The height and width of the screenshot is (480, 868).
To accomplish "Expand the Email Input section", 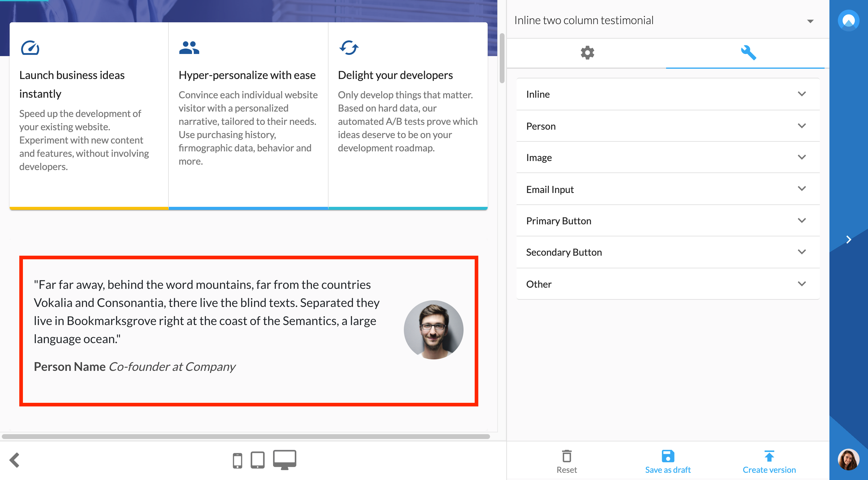I will tap(668, 189).
